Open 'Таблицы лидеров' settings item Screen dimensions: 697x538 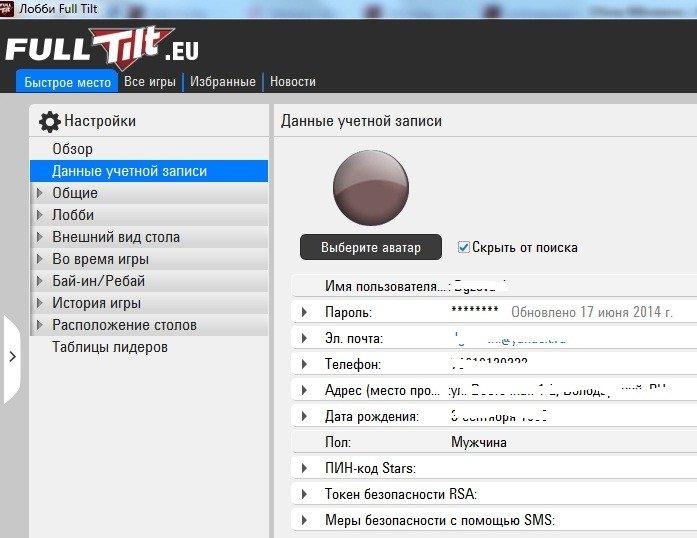[x=110, y=347]
